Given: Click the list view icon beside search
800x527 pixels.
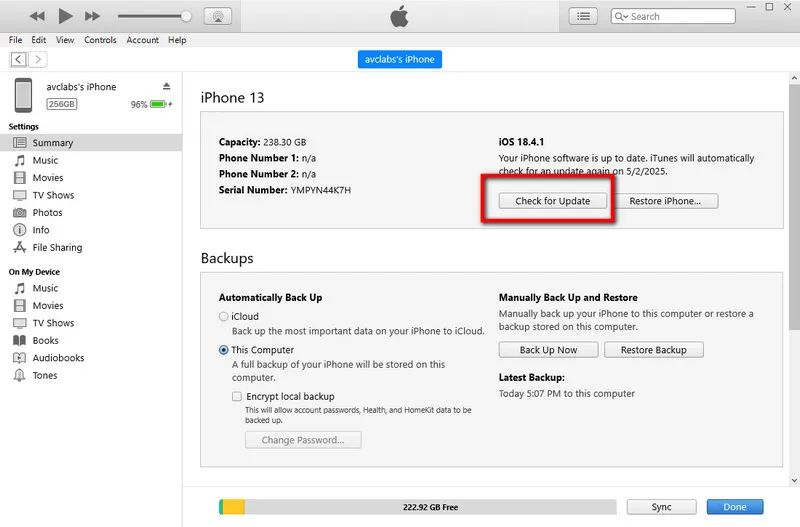Looking at the screenshot, I should tap(583, 16).
